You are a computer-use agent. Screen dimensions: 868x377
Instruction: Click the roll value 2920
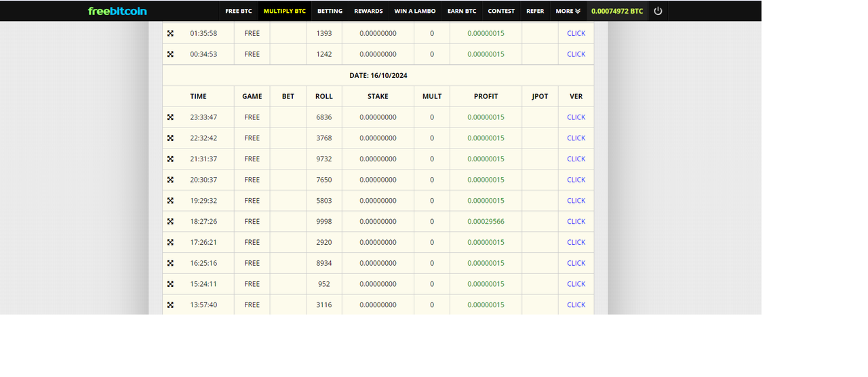pyautogui.click(x=324, y=242)
